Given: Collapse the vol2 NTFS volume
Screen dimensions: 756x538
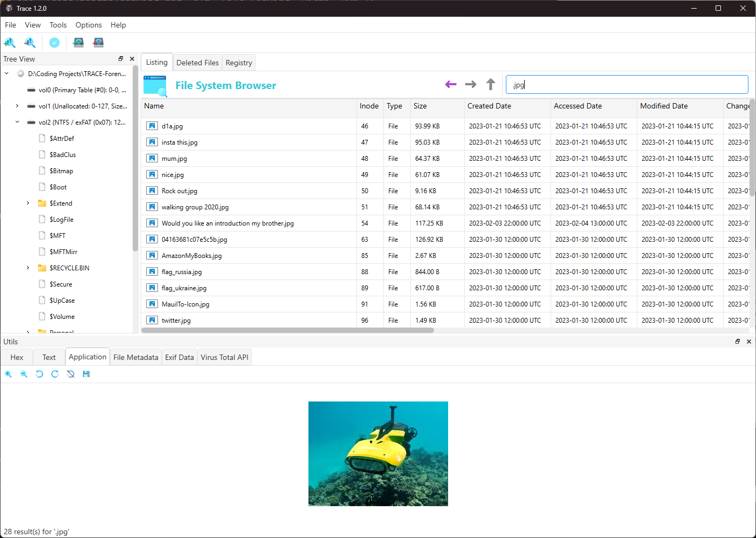Looking at the screenshot, I should [x=17, y=122].
